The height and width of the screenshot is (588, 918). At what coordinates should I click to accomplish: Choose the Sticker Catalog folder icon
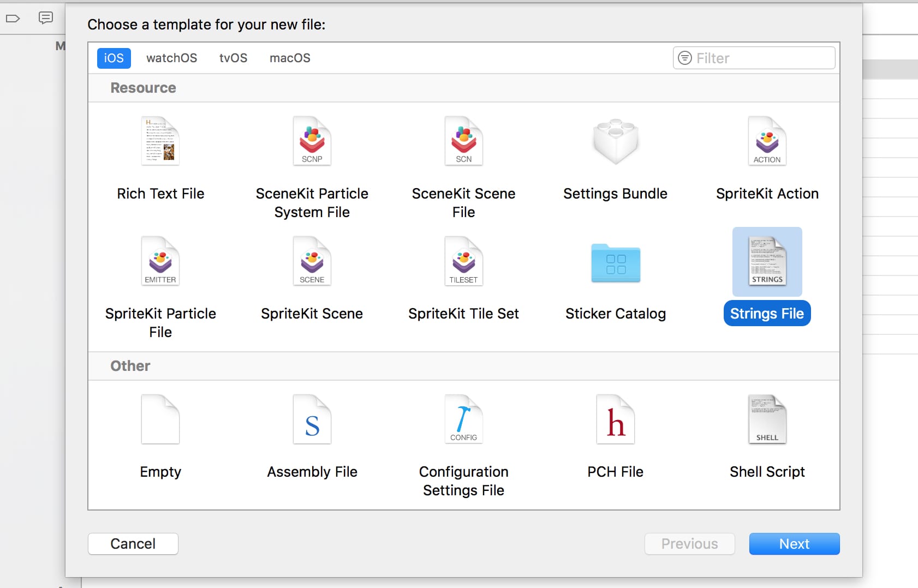point(616,263)
